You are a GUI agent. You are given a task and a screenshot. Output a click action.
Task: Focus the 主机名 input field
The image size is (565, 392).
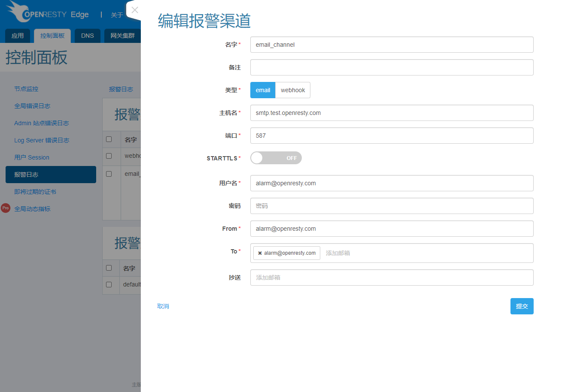point(392,113)
